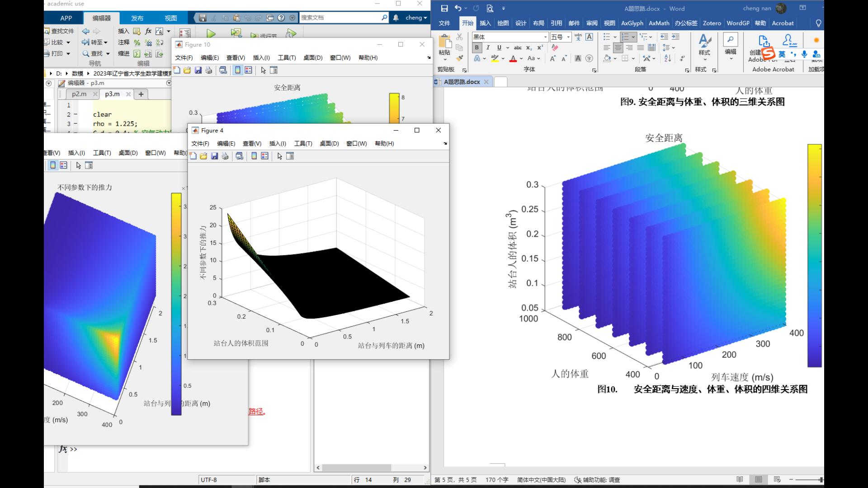The width and height of the screenshot is (868, 488).
Task: Click the Insert Colorbar icon in Figure 4
Action: click(x=254, y=156)
